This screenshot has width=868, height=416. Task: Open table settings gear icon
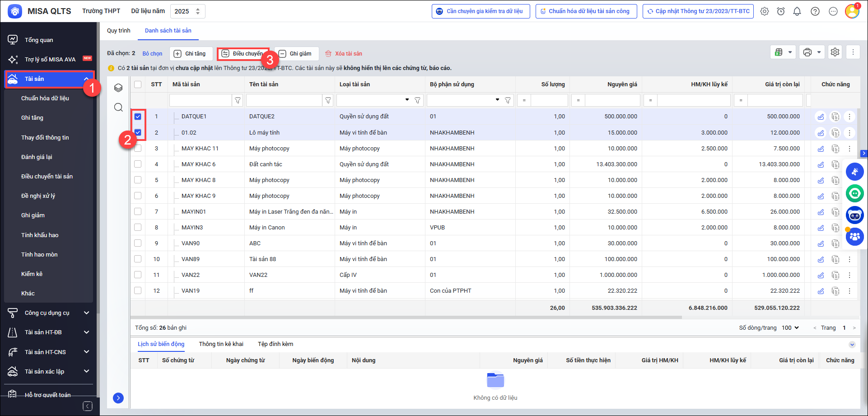(835, 52)
